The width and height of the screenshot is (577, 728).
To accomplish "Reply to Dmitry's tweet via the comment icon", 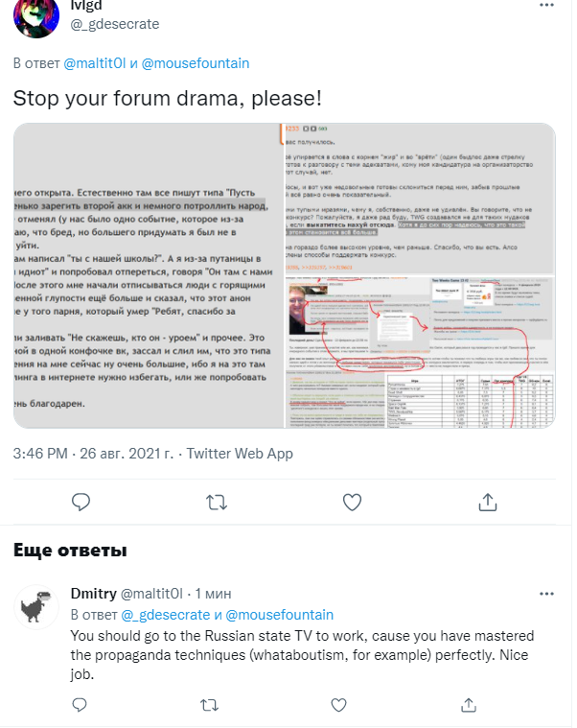I will [x=80, y=705].
